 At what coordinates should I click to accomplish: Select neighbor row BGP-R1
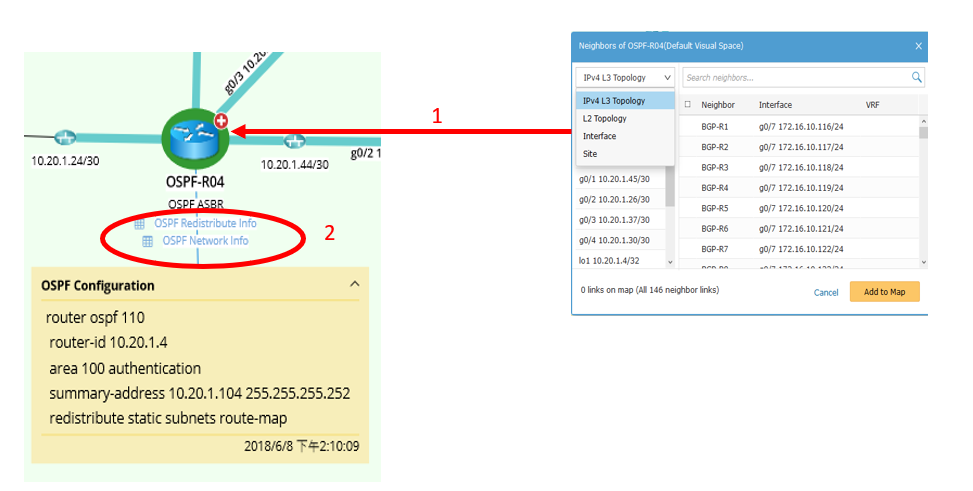pos(799,127)
